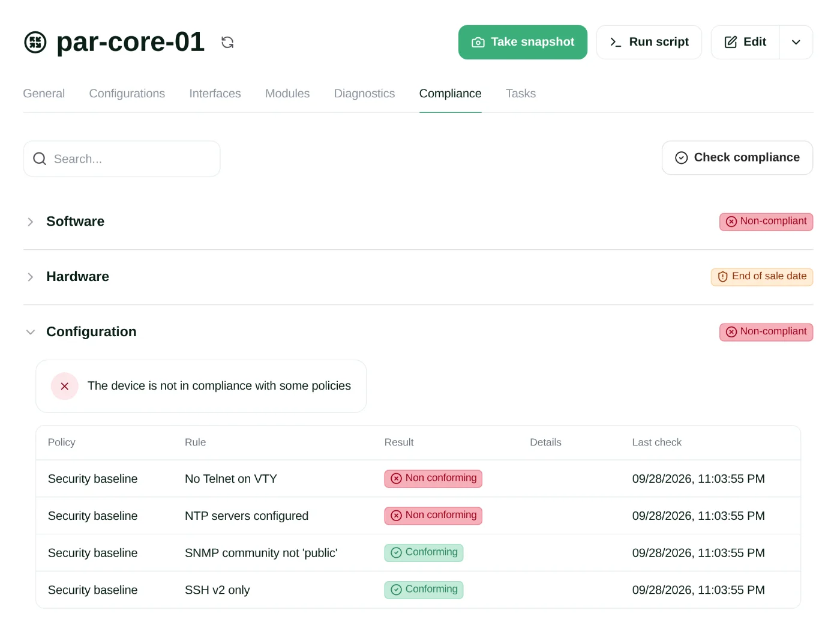Click Security baseline policy in the NTP row
The height and width of the screenshot is (625, 840).
tap(93, 516)
